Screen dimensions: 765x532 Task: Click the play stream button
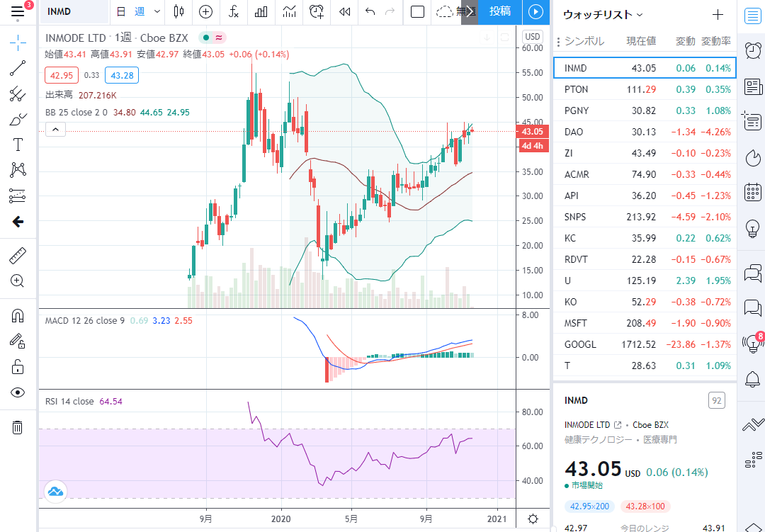point(535,12)
